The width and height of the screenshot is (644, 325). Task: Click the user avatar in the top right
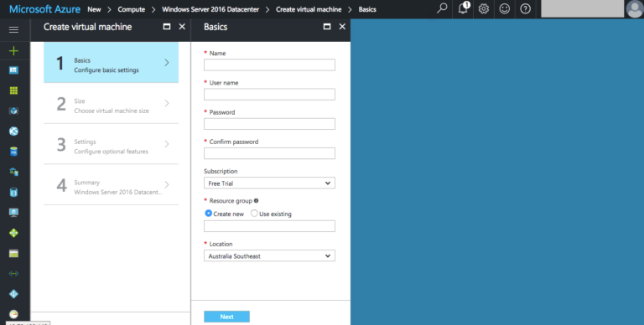(635, 9)
